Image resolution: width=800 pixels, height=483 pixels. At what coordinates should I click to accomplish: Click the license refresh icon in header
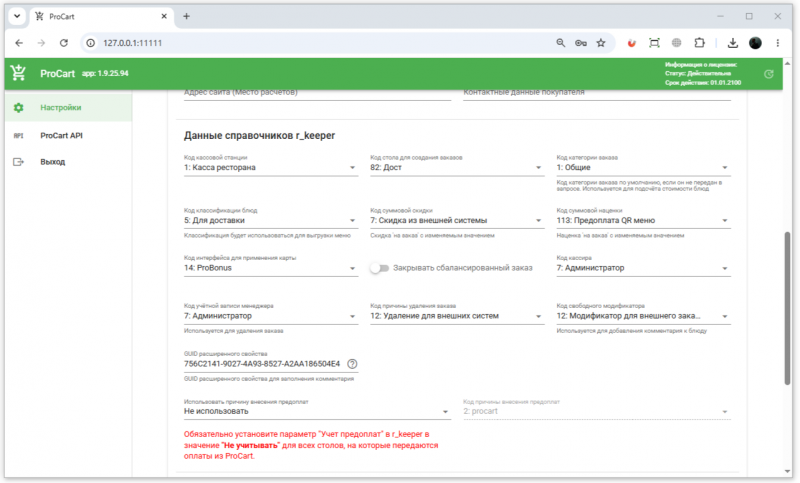pos(768,74)
